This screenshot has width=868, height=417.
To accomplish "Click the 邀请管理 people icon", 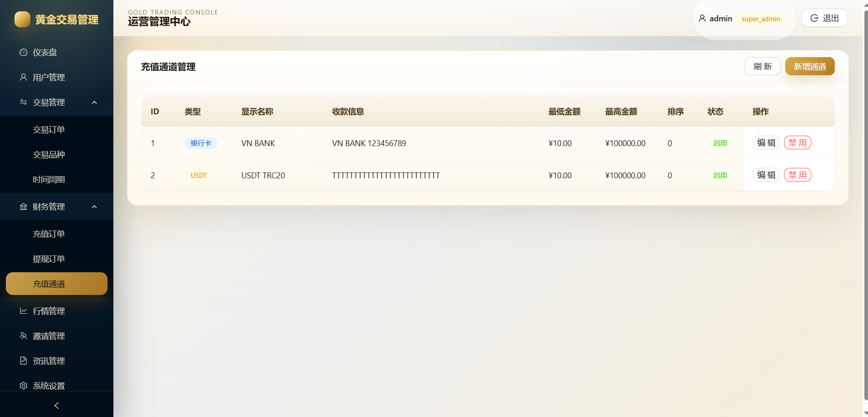I will (x=23, y=336).
